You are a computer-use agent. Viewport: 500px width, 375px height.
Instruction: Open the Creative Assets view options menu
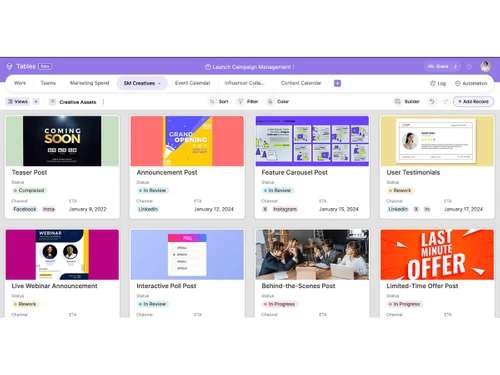tap(103, 102)
